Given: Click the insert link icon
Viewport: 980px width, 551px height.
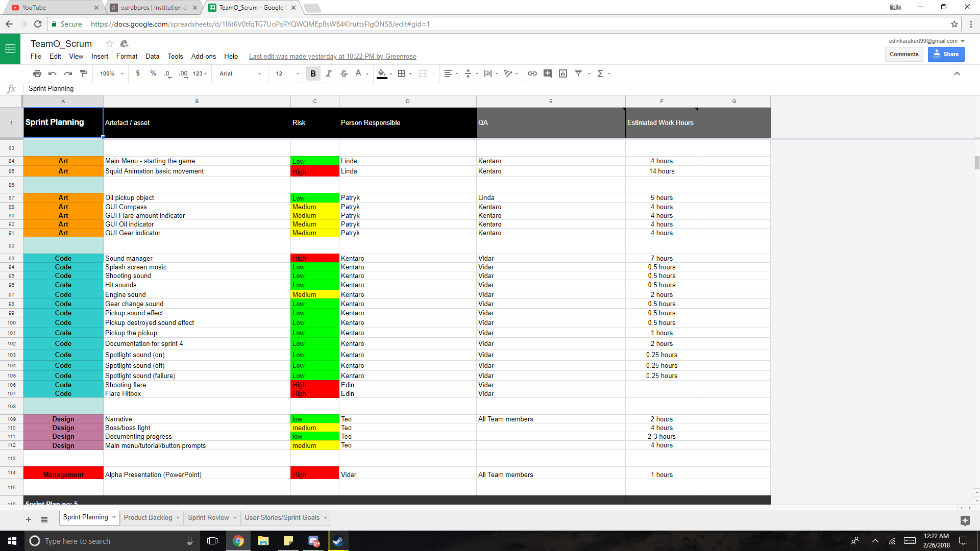Looking at the screenshot, I should pos(532,73).
